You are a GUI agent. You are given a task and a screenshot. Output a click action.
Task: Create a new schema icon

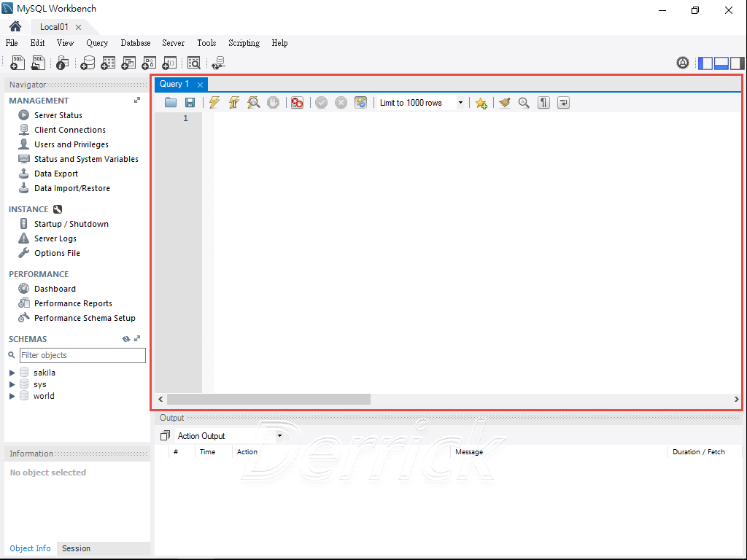pos(88,63)
